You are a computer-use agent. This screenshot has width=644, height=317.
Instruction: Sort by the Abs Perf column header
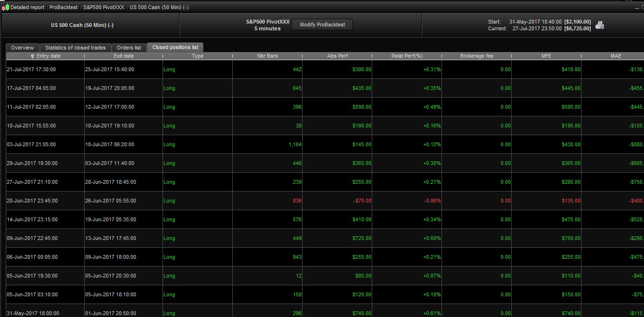click(337, 56)
